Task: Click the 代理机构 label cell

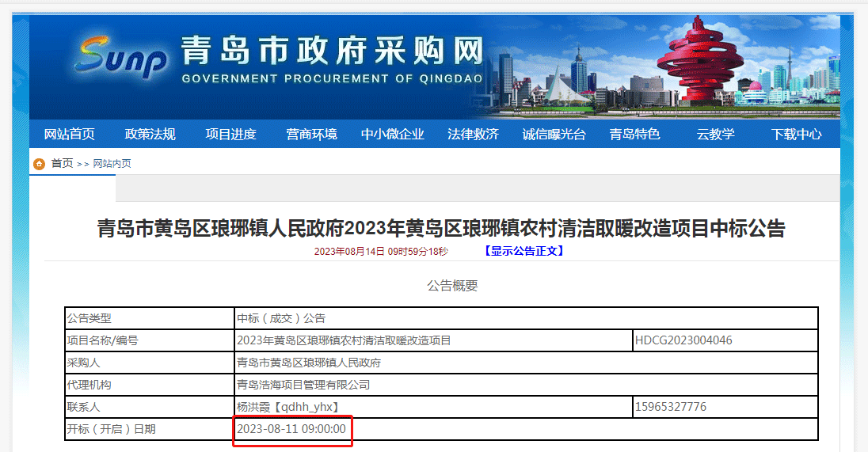Action: (x=150, y=385)
